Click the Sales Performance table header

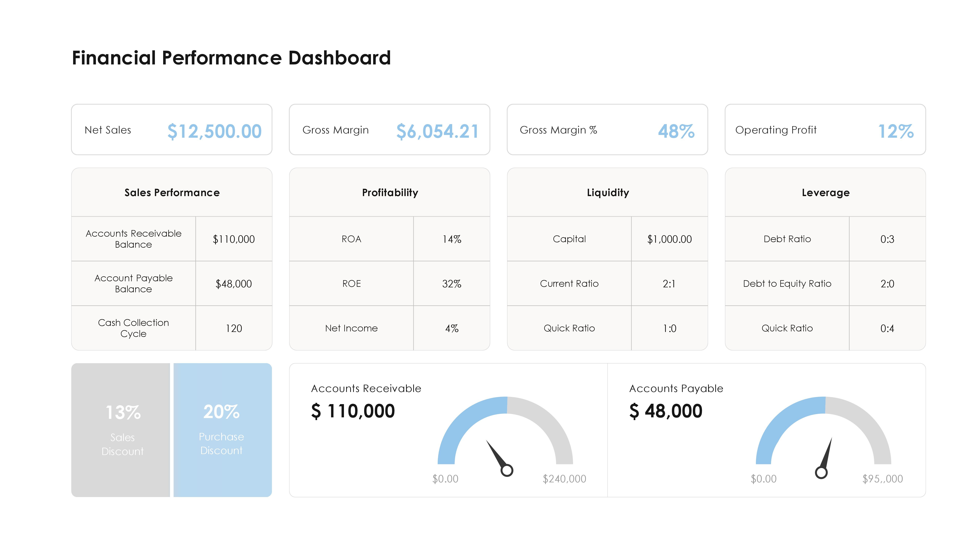(172, 192)
